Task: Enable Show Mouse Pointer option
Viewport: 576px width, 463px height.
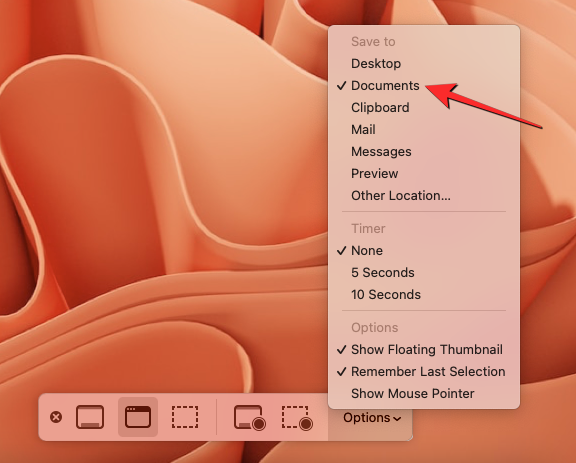Action: click(424, 394)
